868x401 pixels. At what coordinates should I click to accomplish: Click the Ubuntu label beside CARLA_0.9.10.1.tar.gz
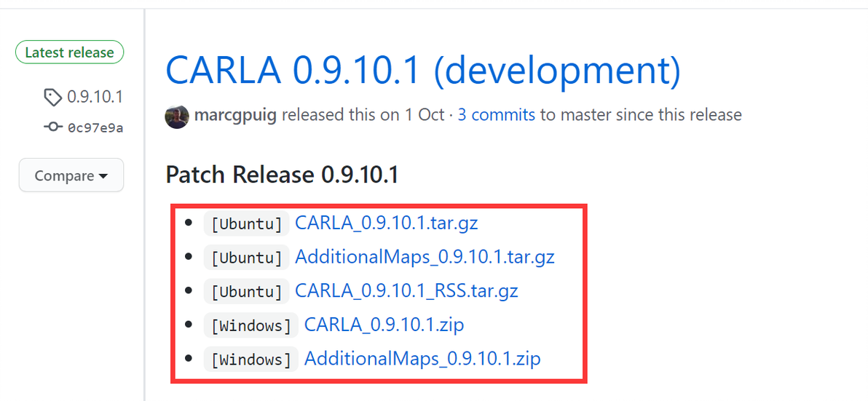pos(246,223)
